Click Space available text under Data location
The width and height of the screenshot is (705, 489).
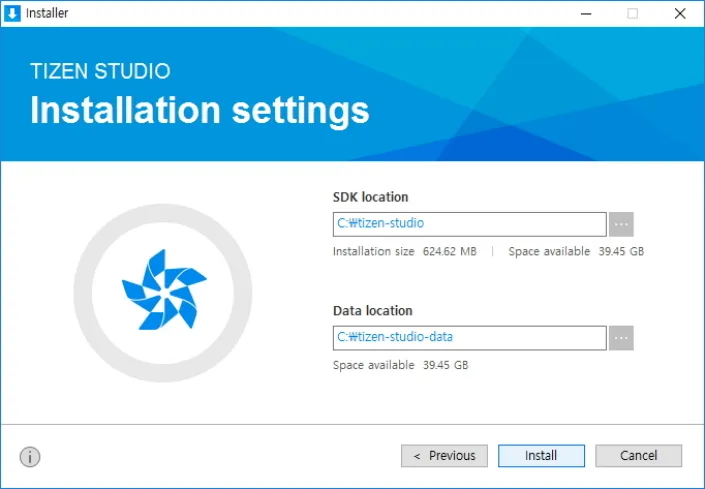tap(400, 366)
